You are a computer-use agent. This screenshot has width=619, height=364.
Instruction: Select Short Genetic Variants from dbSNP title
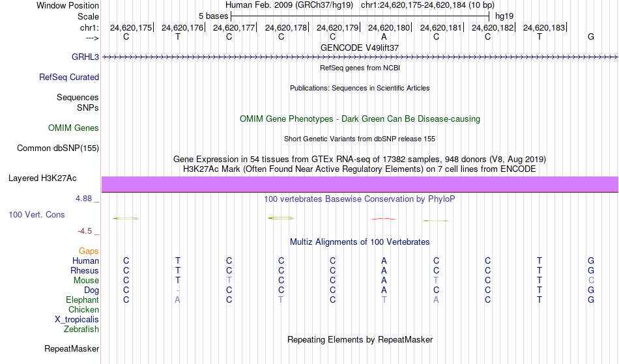(360, 139)
